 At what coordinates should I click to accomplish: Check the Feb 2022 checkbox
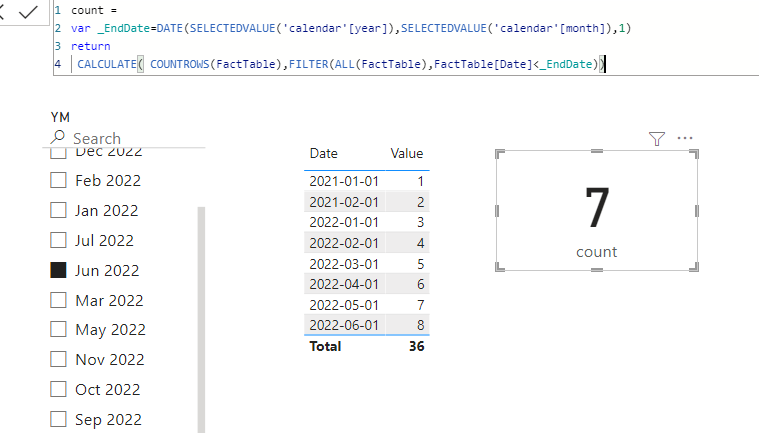pos(58,180)
